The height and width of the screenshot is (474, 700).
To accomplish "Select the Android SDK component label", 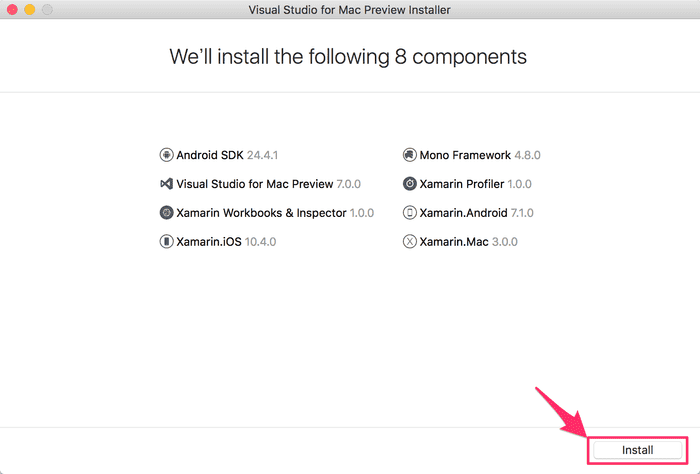I will (210, 155).
